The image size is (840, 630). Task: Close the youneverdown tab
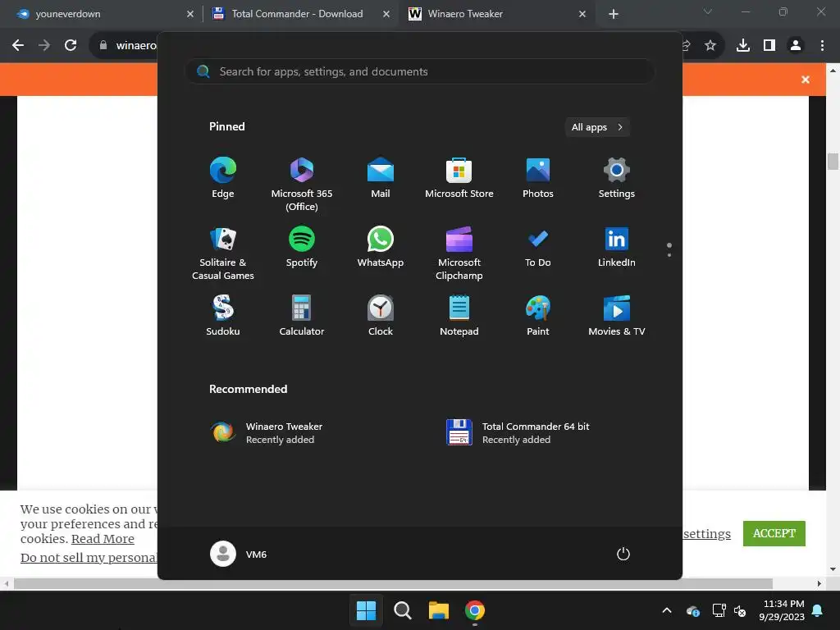[x=190, y=14]
